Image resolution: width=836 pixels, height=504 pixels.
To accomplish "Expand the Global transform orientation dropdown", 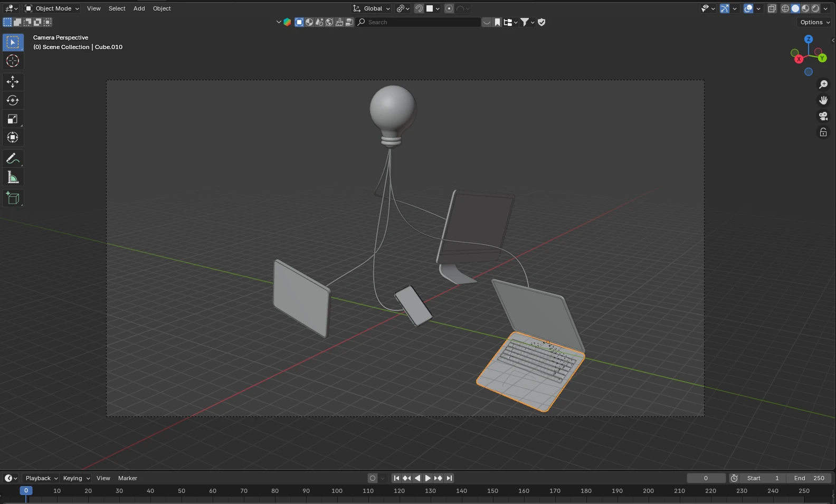I will point(372,8).
